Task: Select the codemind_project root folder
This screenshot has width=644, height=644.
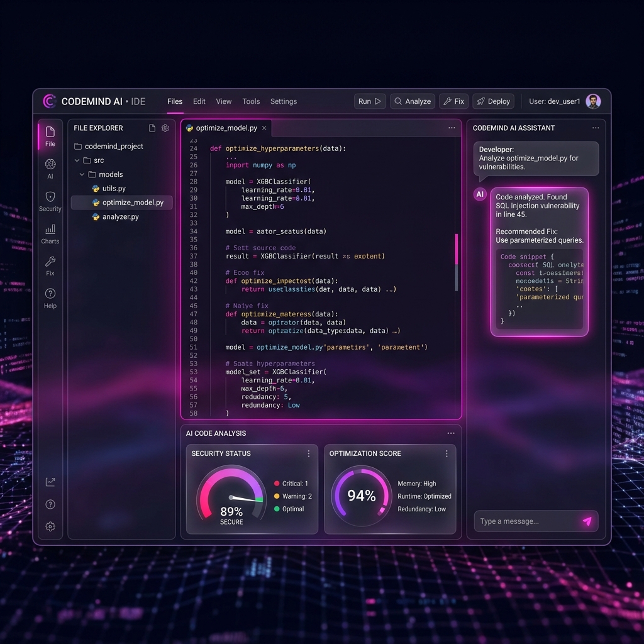Action: [109, 146]
